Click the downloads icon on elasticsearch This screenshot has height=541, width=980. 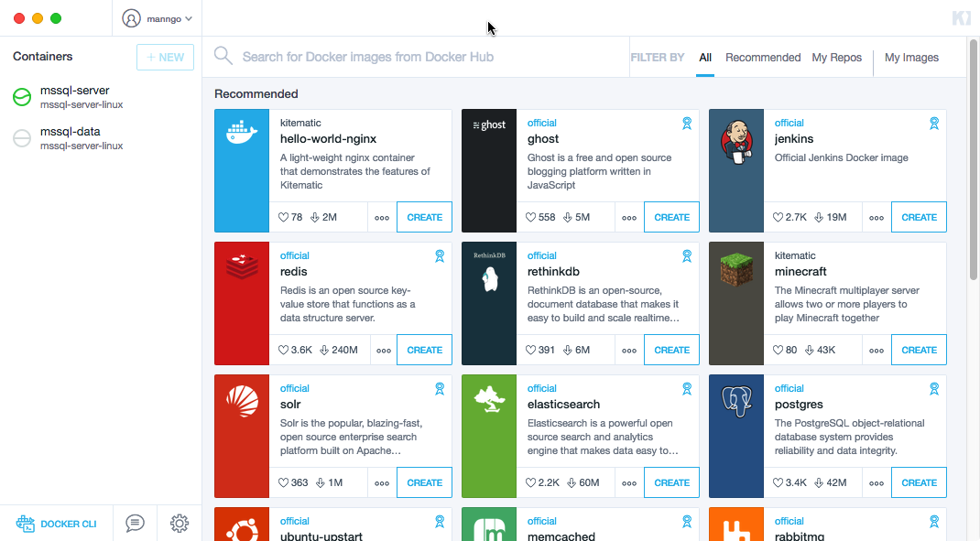[571, 483]
